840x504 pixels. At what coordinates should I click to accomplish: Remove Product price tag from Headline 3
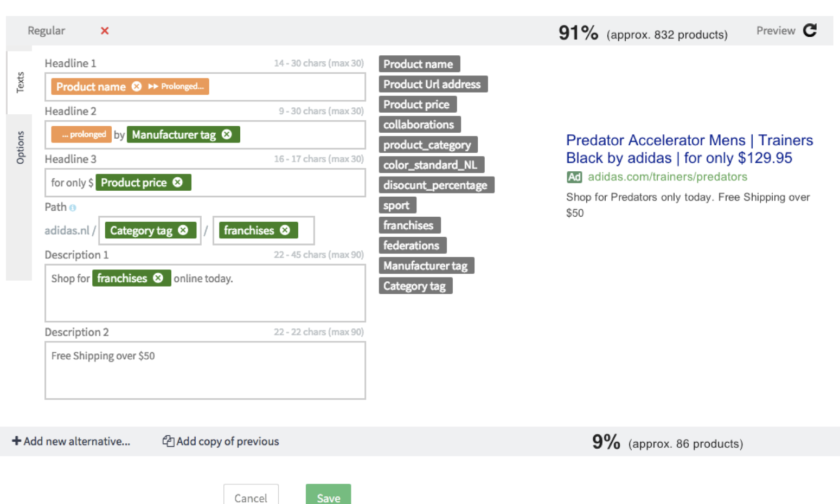[x=177, y=183]
